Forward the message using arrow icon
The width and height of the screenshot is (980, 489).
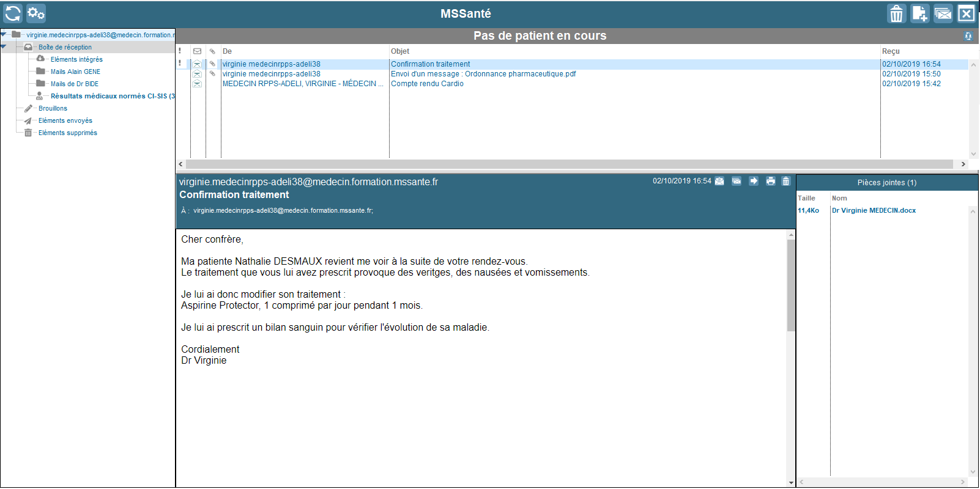754,181
